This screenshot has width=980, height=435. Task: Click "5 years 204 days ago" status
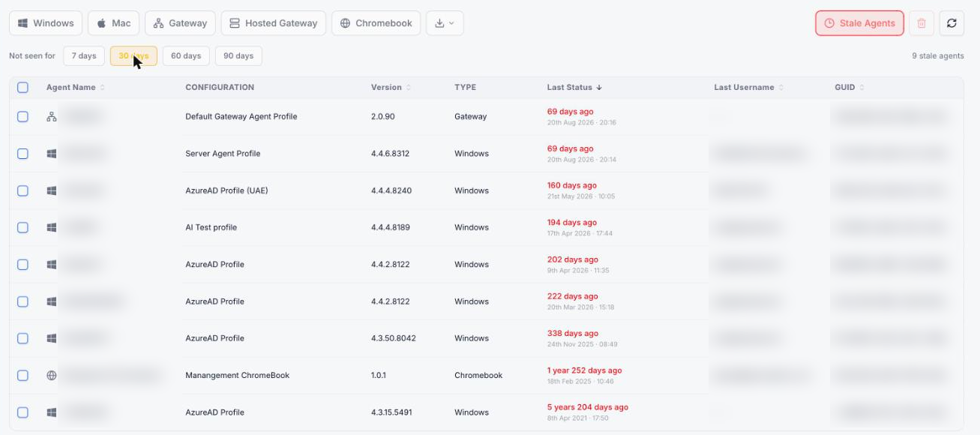(x=588, y=407)
